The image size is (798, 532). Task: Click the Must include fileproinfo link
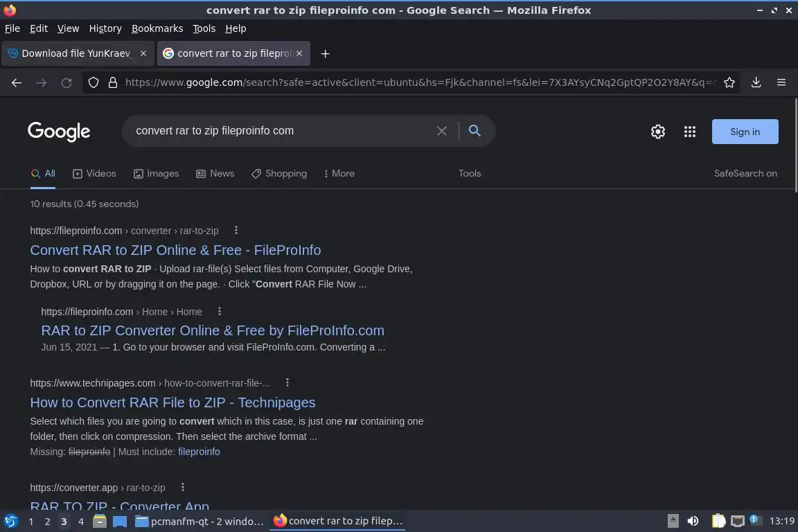(199, 452)
